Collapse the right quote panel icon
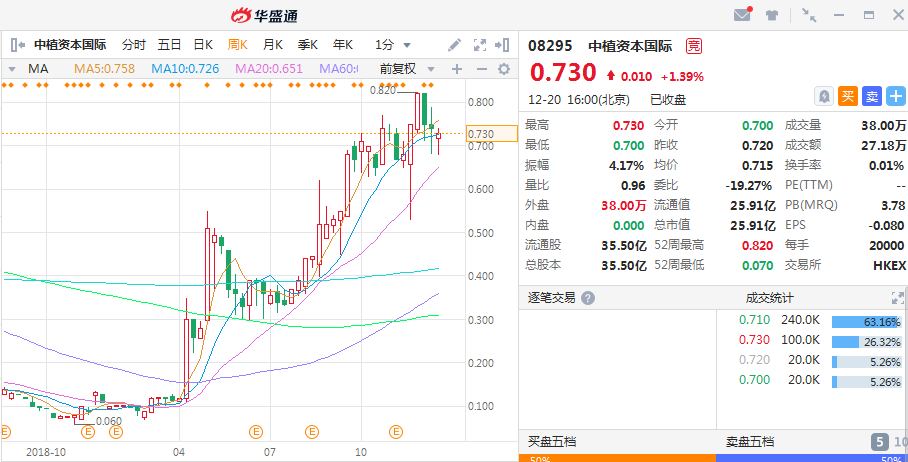The width and height of the screenshot is (908, 462). [501, 45]
